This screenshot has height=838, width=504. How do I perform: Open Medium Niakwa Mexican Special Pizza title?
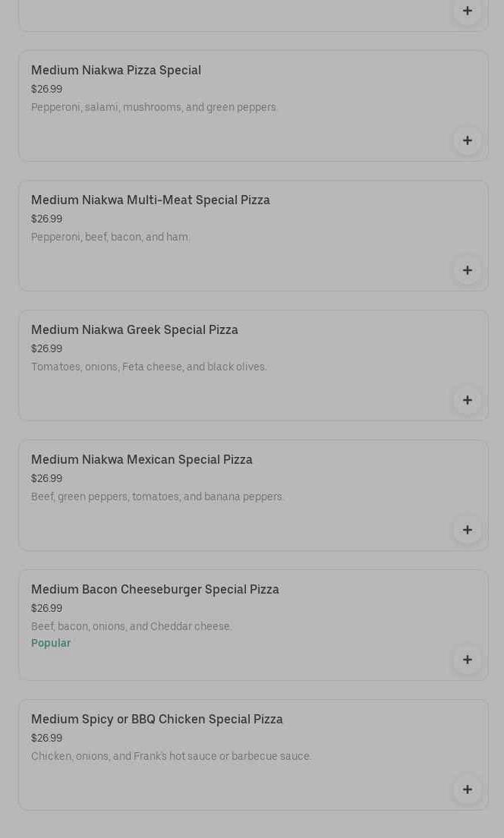coord(142,460)
